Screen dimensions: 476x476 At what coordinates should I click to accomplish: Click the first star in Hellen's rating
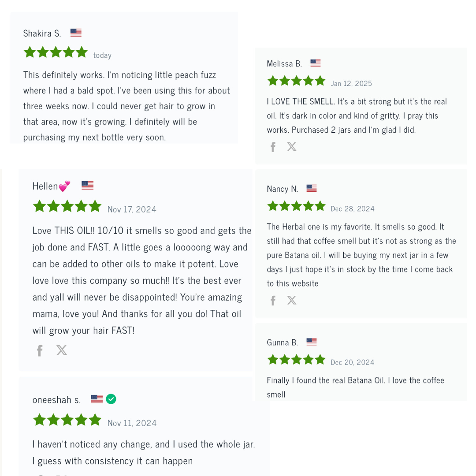click(x=40, y=206)
